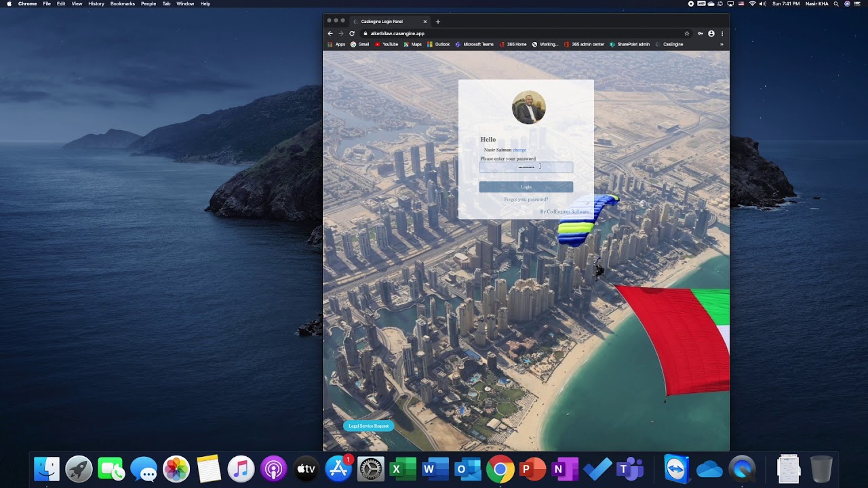Open the Wi-Fi status menu
This screenshot has height=488, width=868.
click(x=752, y=4)
